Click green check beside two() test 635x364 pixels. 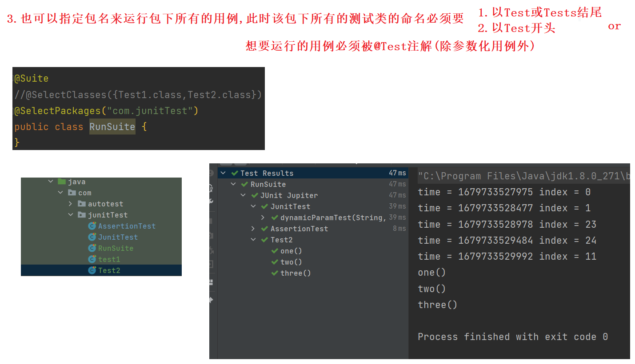point(275,262)
